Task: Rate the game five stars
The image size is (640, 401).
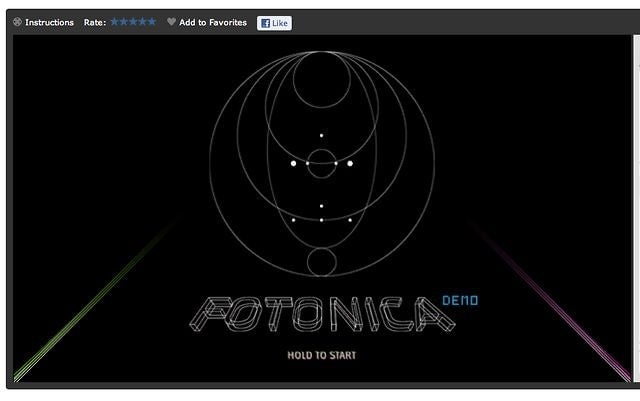Action: click(x=152, y=21)
